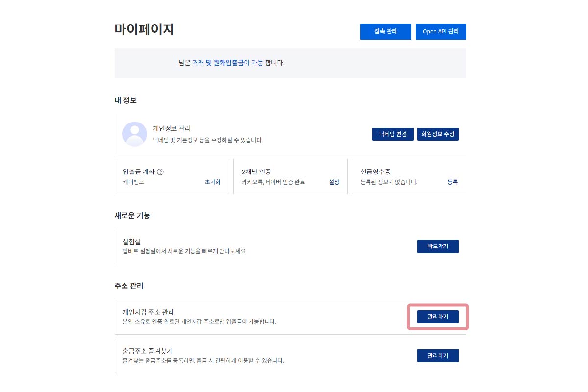
Task: Click the 마이페이지 page heading
Action: click(144, 29)
